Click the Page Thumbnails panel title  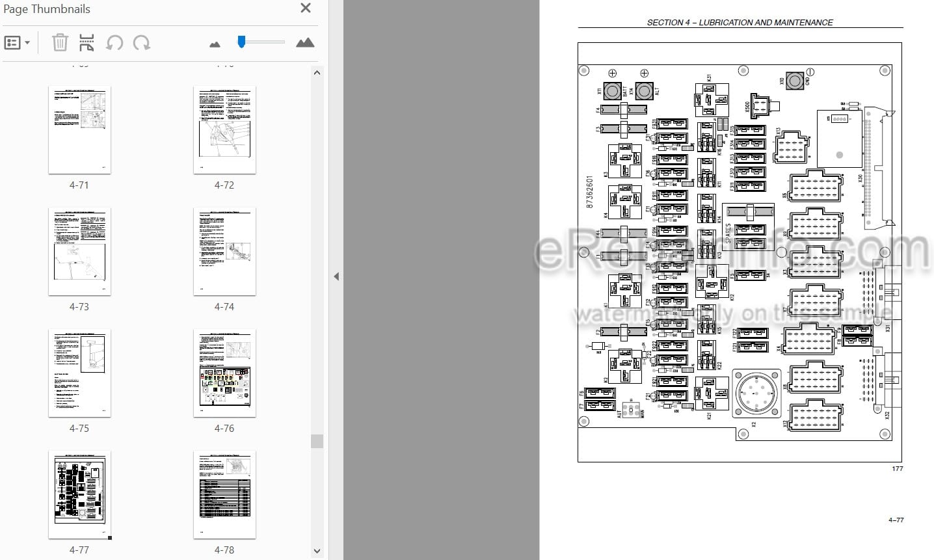[x=47, y=9]
